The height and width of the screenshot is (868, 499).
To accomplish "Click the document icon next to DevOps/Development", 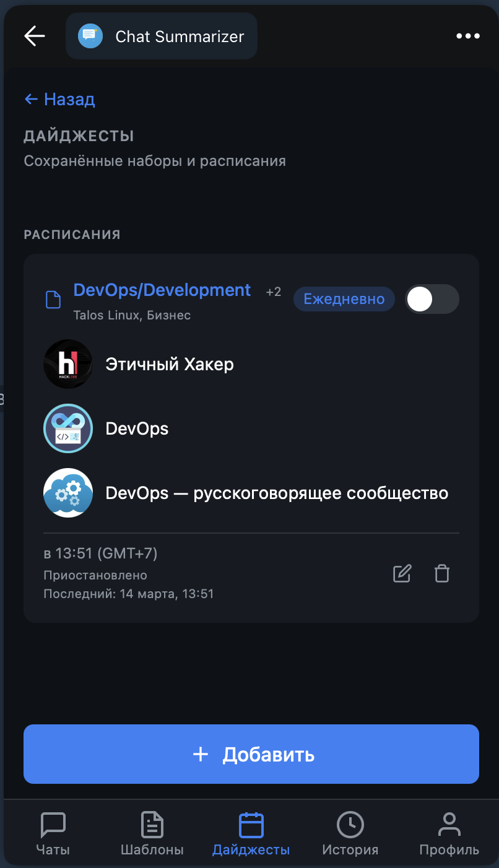I will pos(53,298).
